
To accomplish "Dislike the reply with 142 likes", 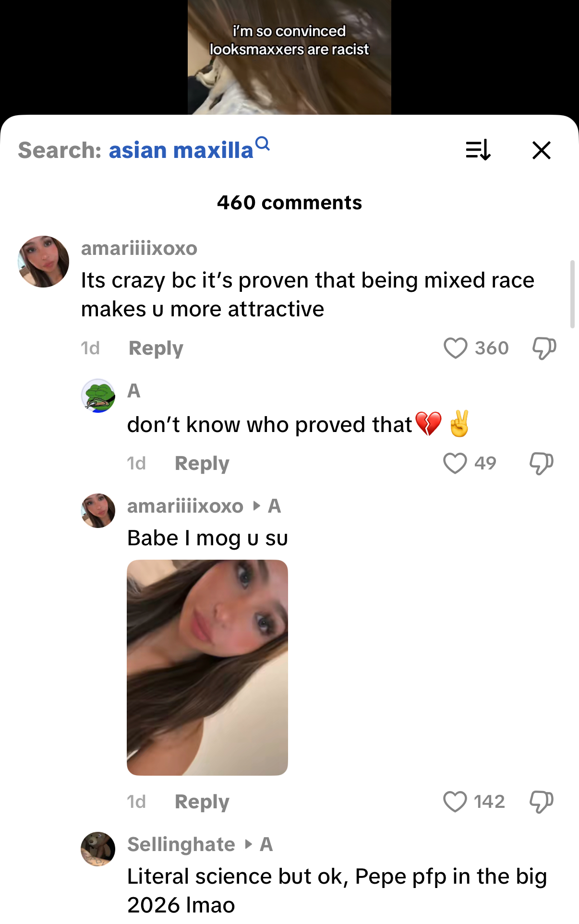I will click(x=541, y=802).
